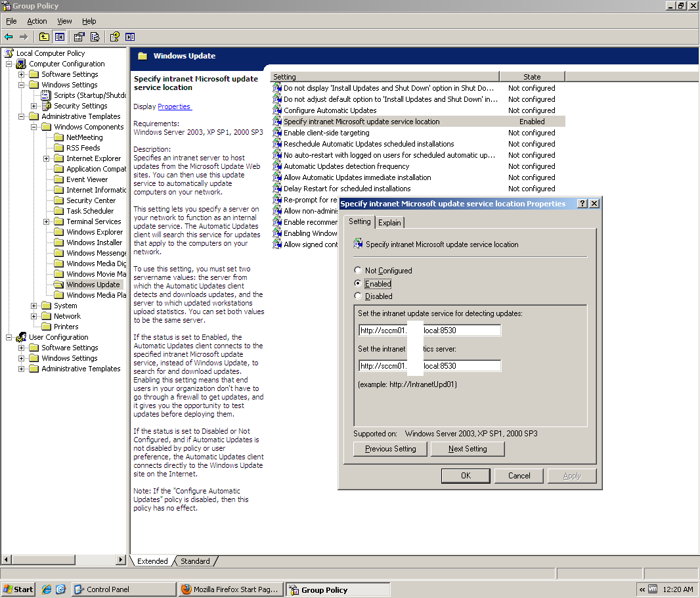
Task: Click the Start button
Action: coord(18,589)
